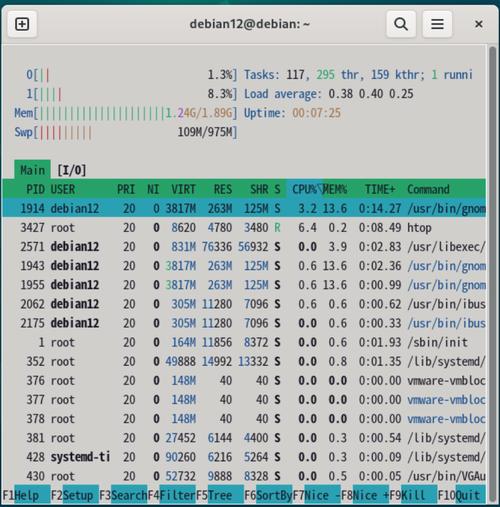Sort by PRI column header
Viewport: 500px width, 507px height.
pos(126,189)
